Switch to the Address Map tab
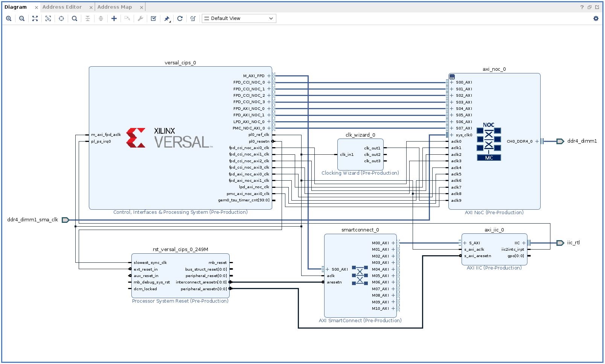This screenshot has height=364, width=605. [115, 7]
